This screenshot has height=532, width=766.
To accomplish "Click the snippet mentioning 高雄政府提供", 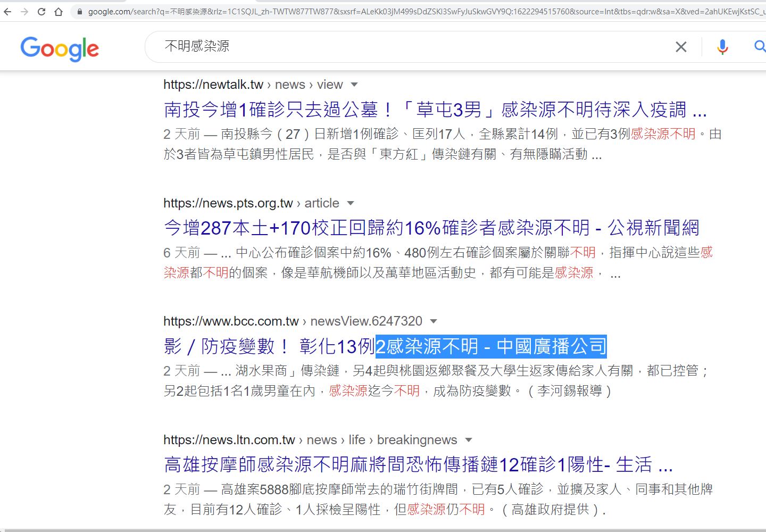I will tap(438, 500).
